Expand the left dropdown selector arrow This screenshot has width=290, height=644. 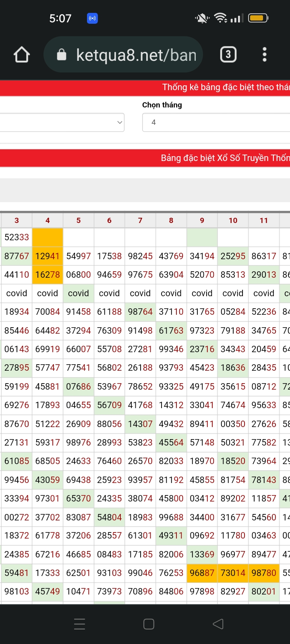[119, 122]
